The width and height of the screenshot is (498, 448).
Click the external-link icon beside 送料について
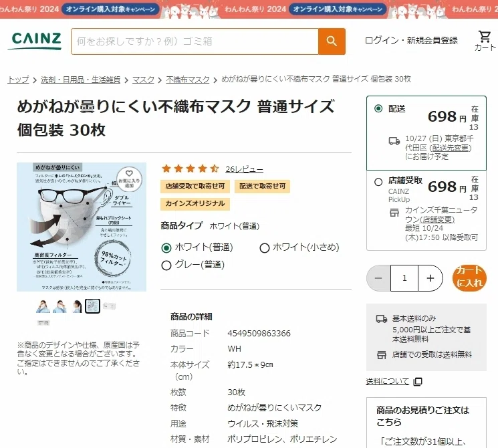coord(418,381)
